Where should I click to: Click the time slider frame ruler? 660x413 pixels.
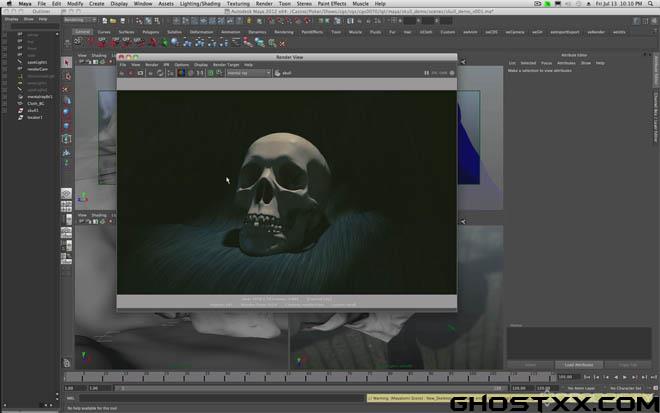click(310, 377)
